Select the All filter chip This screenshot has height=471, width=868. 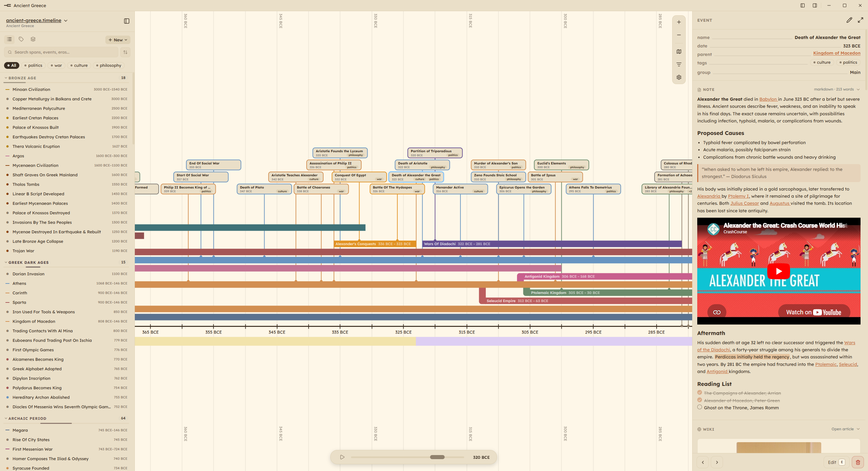pos(12,65)
